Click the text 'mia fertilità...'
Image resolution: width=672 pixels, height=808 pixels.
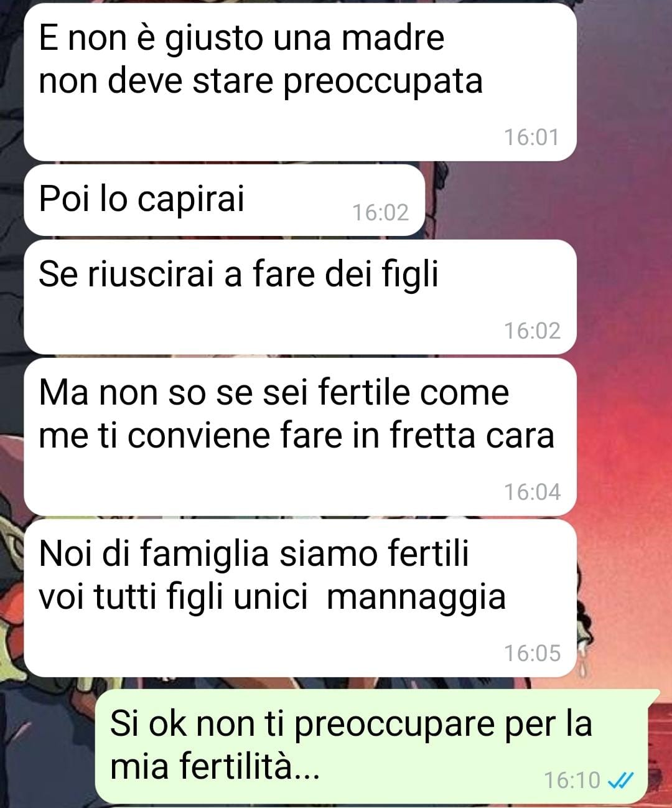[215, 766]
